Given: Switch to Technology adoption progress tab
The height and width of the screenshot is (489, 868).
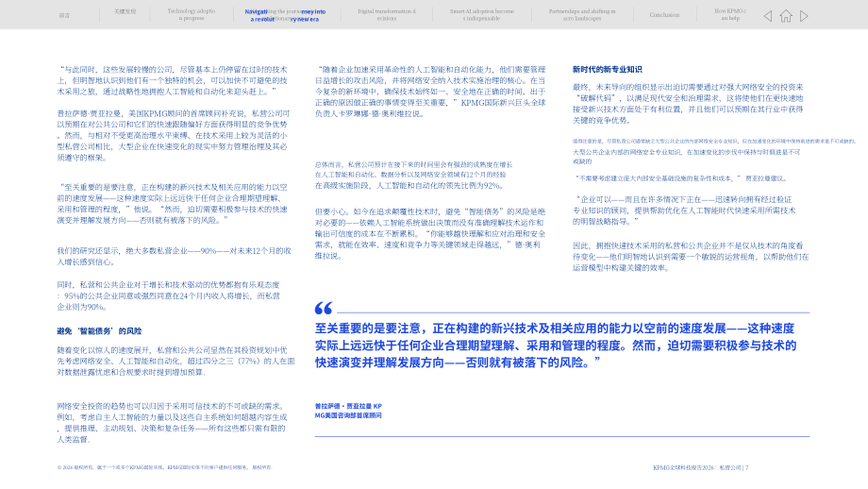Looking at the screenshot, I should click(x=192, y=15).
